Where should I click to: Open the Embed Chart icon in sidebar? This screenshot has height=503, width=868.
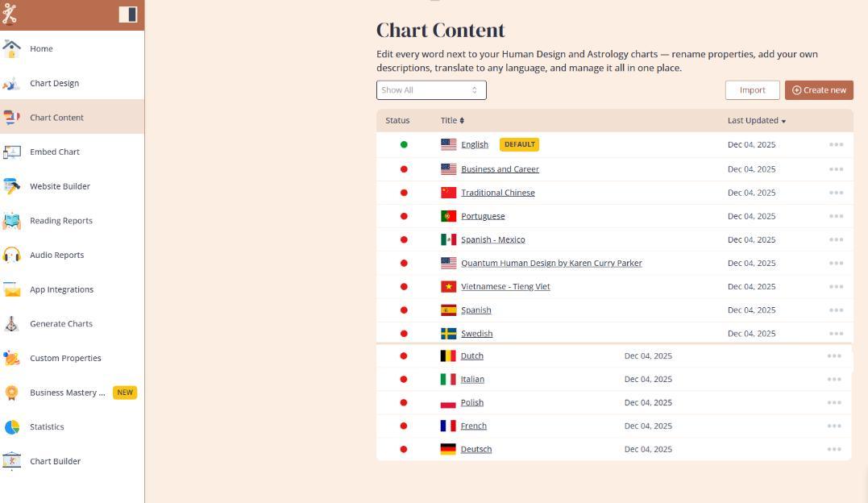(x=11, y=152)
